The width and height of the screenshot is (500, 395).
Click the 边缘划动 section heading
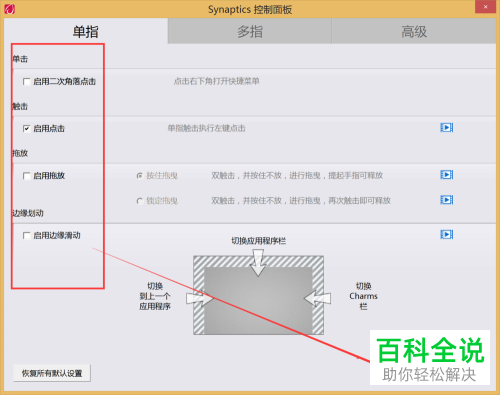click(28, 213)
